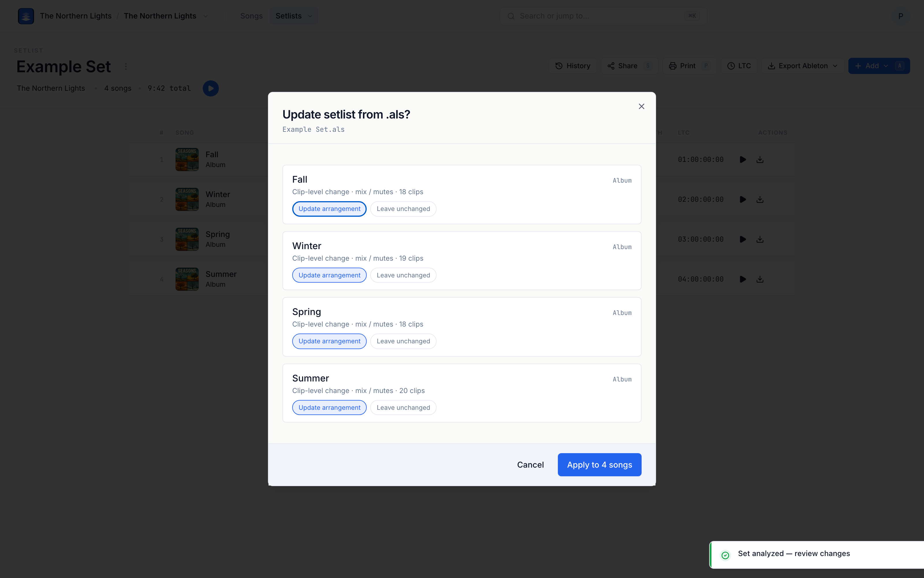Open The Northern Lights workspace breadcrumb

76,16
